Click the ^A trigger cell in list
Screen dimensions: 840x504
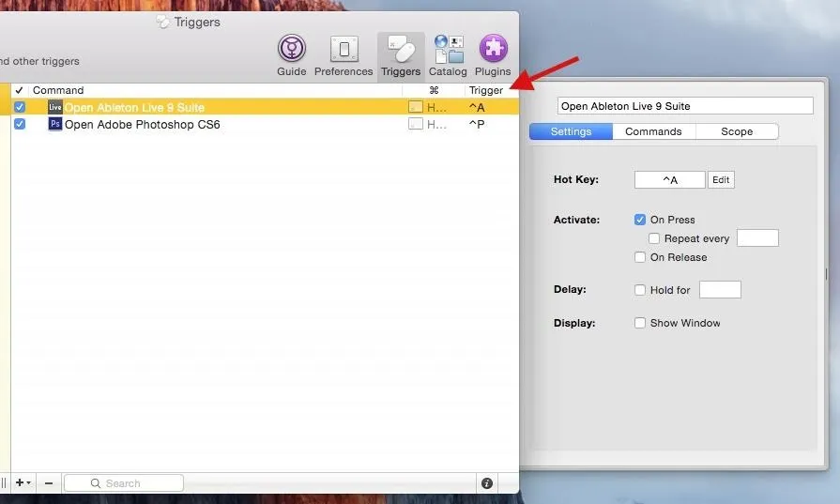click(x=477, y=107)
